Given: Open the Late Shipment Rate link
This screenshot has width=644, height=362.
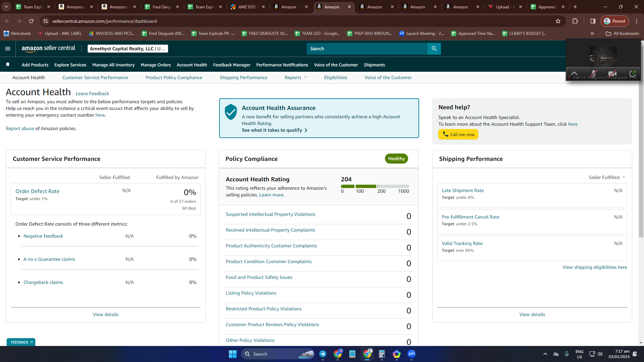Looking at the screenshot, I should 463,190.
